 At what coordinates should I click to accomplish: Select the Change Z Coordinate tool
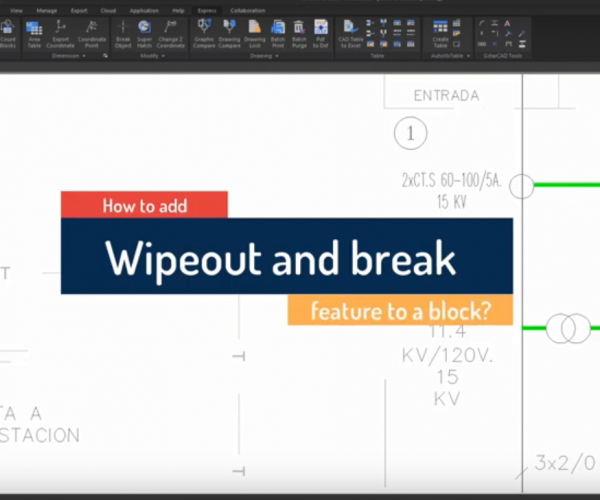pyautogui.click(x=170, y=34)
